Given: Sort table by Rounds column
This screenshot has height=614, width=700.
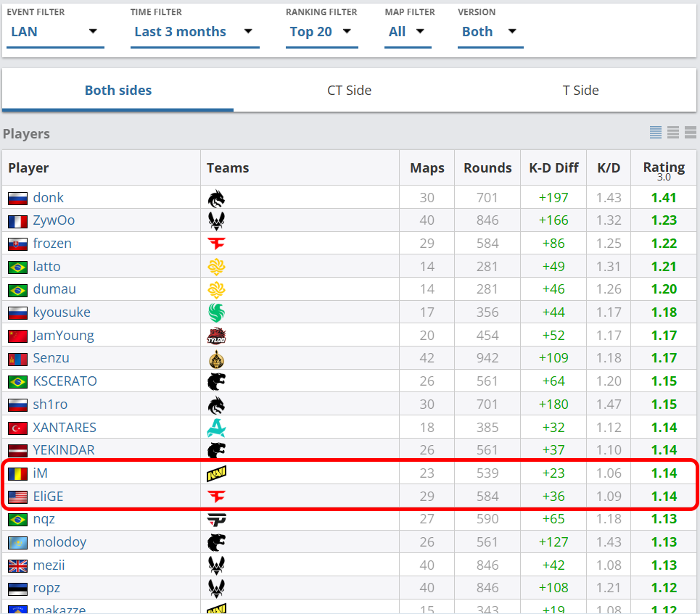Looking at the screenshot, I should 487,167.
